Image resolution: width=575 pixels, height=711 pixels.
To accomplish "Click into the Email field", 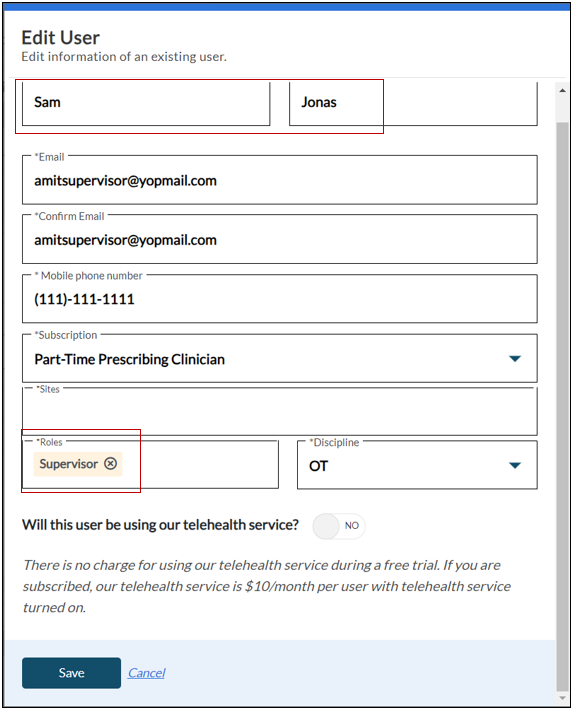I will coord(280,180).
